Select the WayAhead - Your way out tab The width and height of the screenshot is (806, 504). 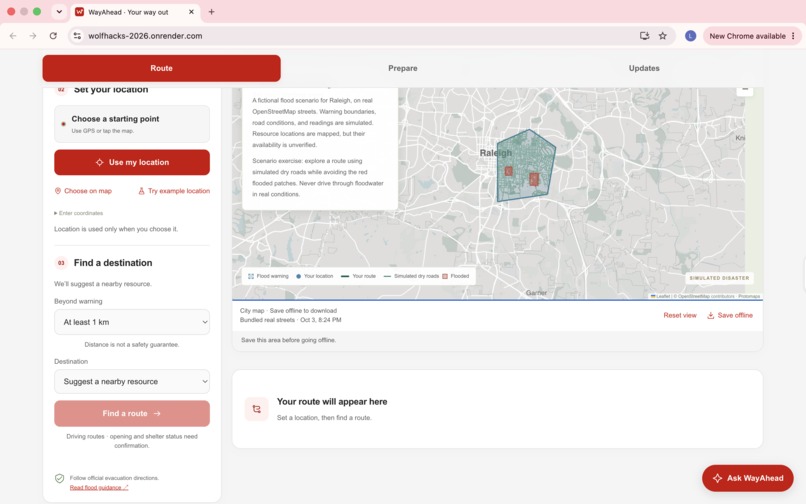pos(135,12)
